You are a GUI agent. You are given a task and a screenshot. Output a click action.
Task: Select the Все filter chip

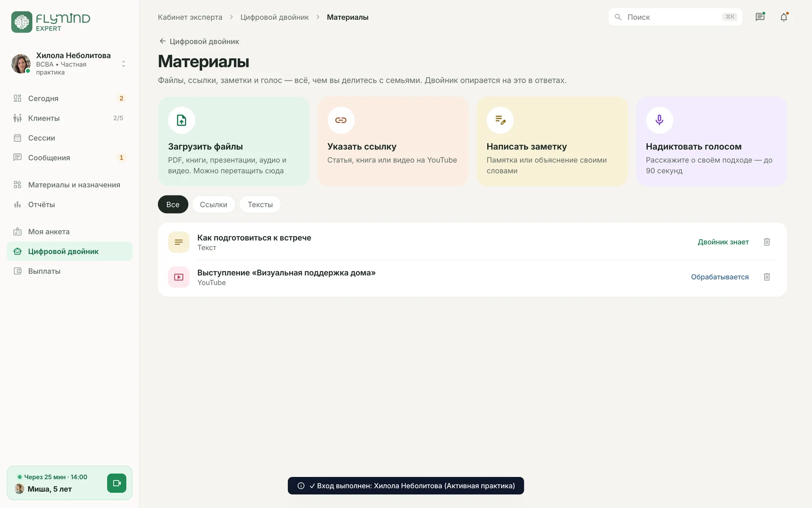point(173,205)
